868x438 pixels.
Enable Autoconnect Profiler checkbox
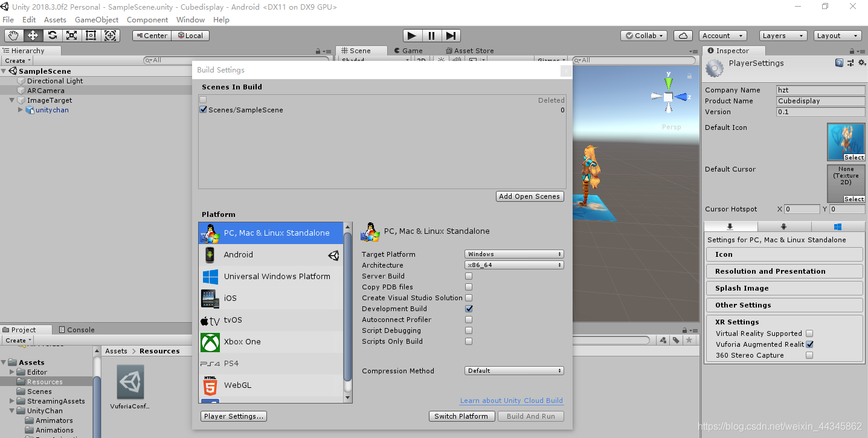(x=469, y=320)
